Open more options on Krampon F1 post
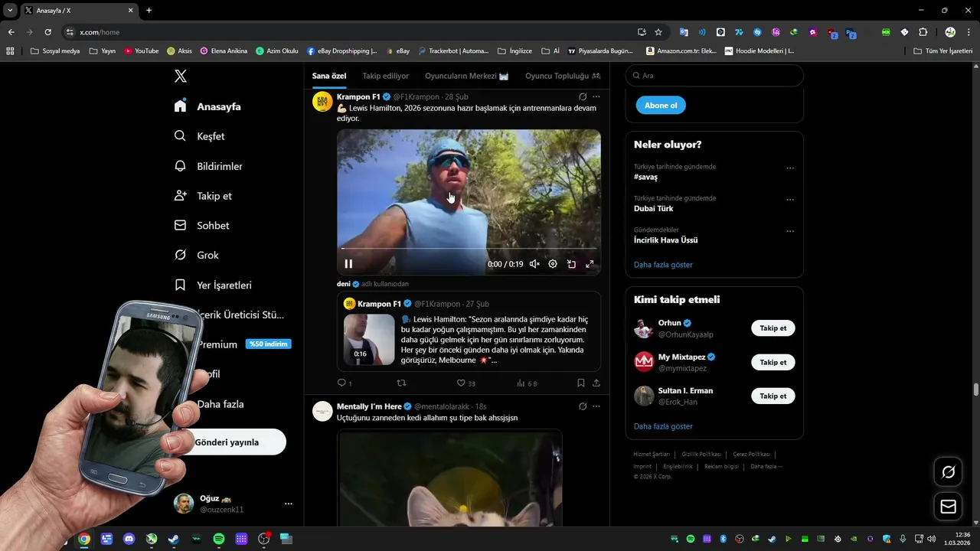Viewport: 980px width, 551px height. click(x=596, y=96)
